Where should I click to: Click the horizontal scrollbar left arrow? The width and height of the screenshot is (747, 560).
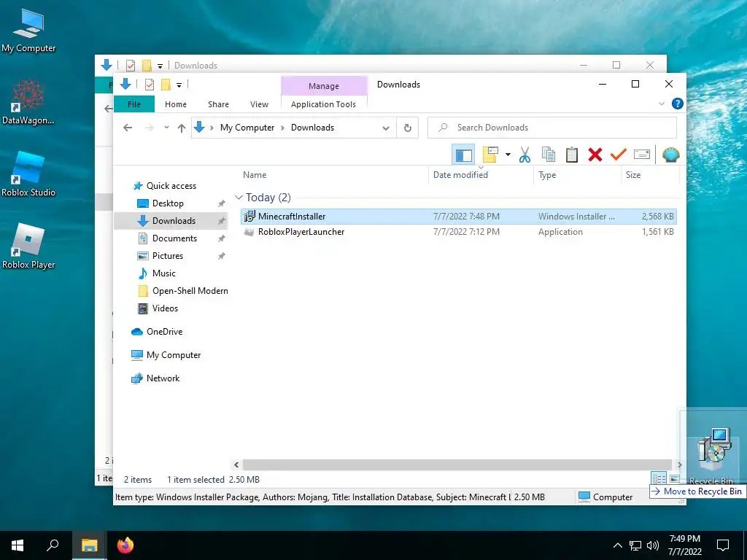[x=236, y=464]
